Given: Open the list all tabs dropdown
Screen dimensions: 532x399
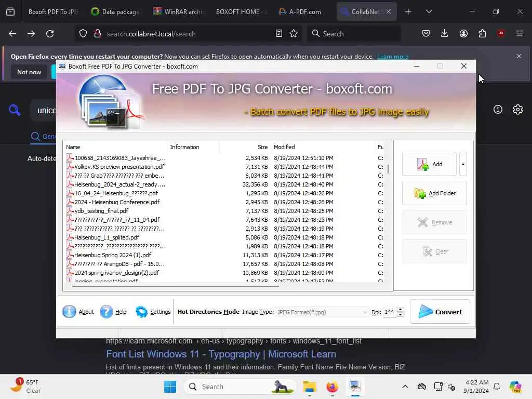Looking at the screenshot, I should point(429,11).
